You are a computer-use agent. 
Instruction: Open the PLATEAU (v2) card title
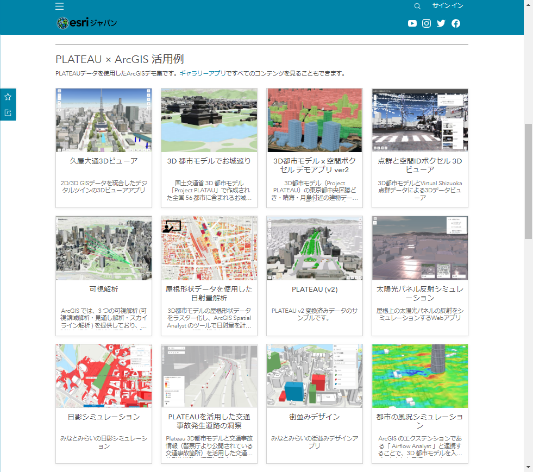click(314, 290)
